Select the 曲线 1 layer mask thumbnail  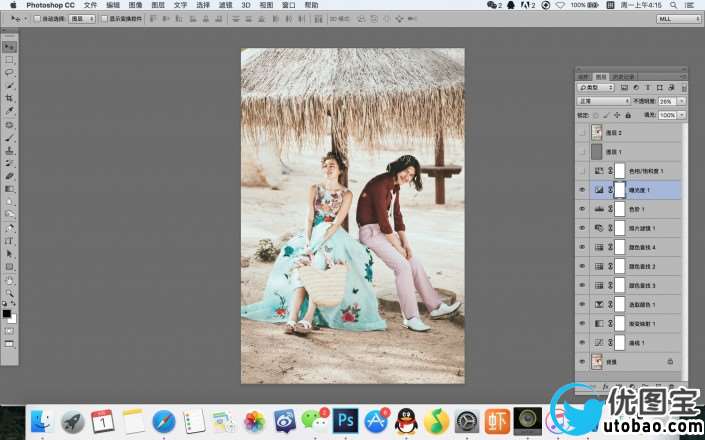coord(620,342)
